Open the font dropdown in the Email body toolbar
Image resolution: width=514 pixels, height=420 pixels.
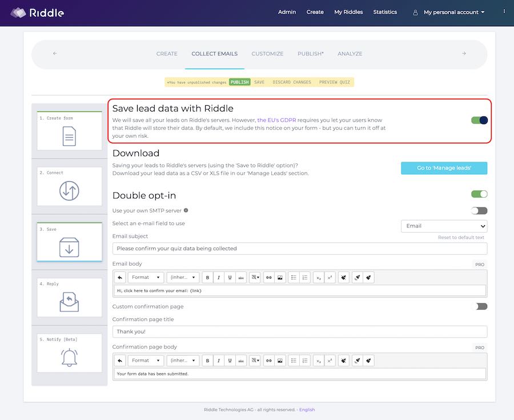[x=183, y=277]
